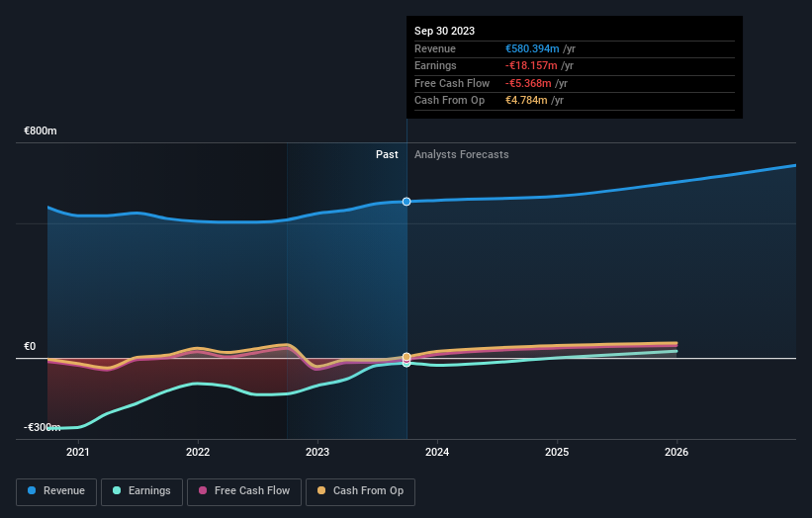Click the 2025 x-axis label
Image resolution: width=812 pixels, height=518 pixels.
coord(557,452)
